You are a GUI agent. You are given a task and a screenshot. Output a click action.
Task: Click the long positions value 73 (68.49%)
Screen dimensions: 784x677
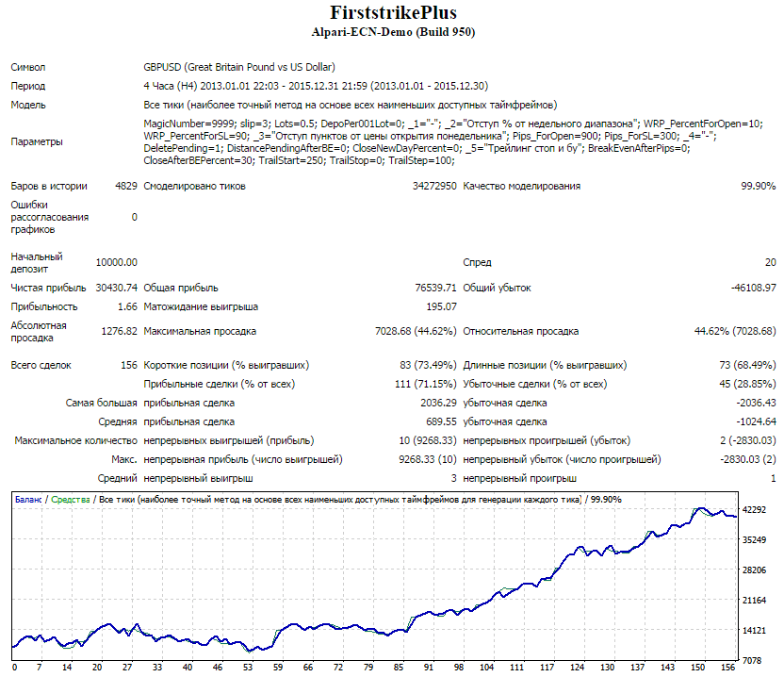pos(747,365)
